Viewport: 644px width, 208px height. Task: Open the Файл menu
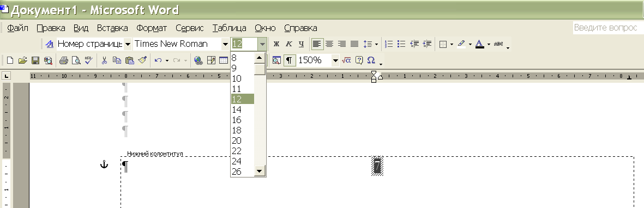point(17,28)
